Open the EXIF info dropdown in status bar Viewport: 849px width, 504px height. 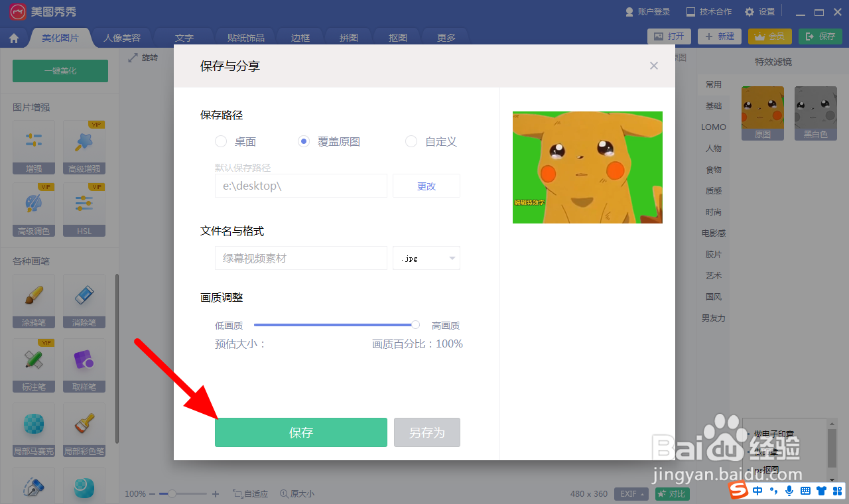(631, 493)
